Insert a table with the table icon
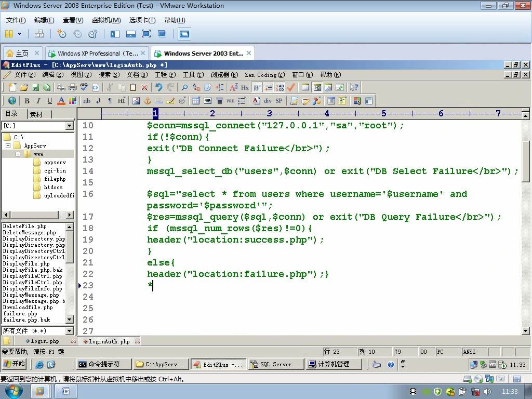The image size is (532, 399). pos(196,101)
